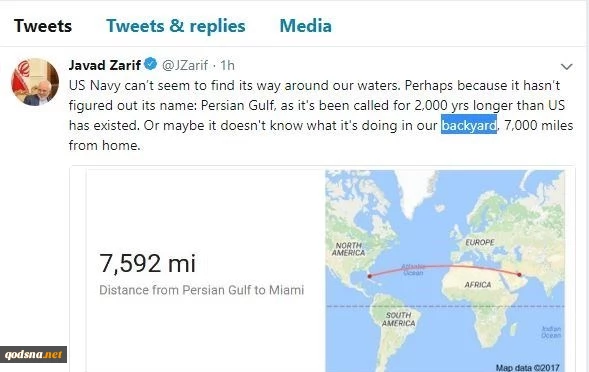Open the Javad Zarif display name

click(104, 65)
